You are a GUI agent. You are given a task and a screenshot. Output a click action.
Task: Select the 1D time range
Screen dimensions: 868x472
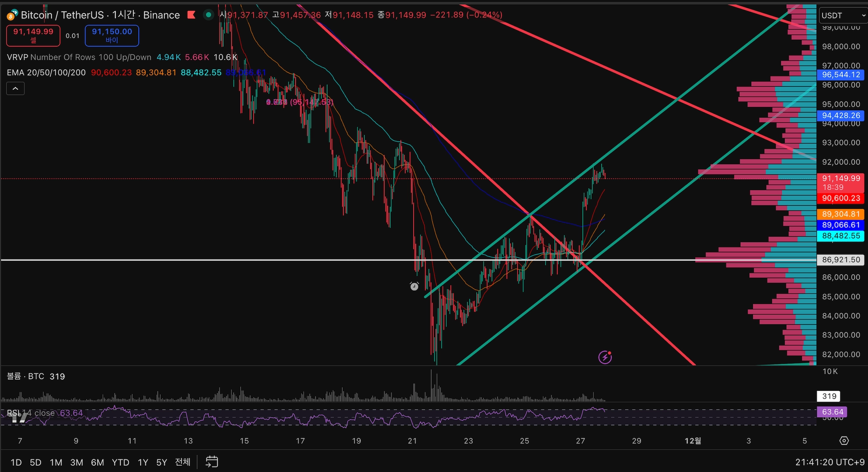click(16, 462)
